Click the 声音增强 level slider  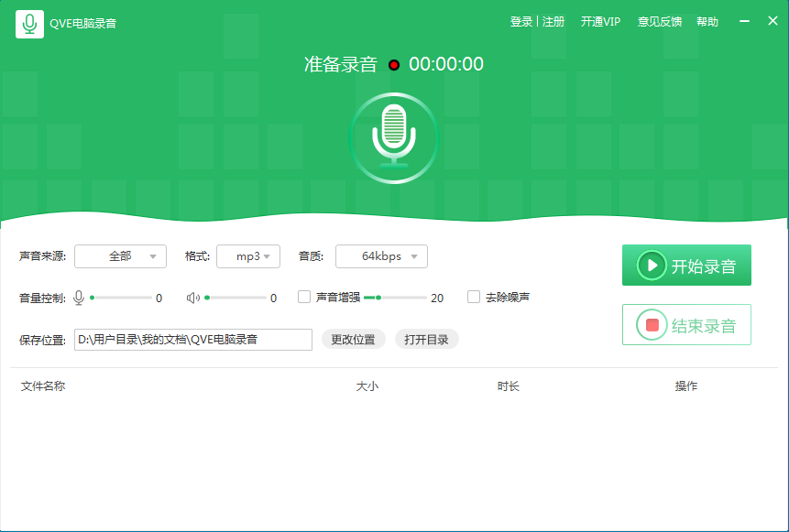pyautogui.click(x=395, y=298)
